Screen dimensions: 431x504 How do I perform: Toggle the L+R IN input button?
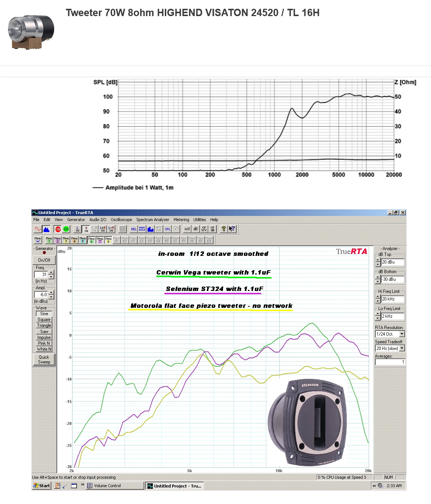point(103,229)
